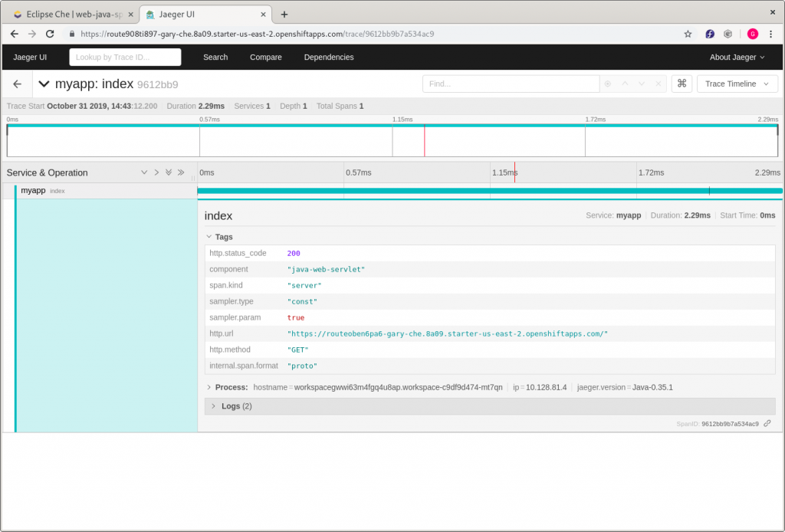The width and height of the screenshot is (785, 532).
Task: Focus the Lookup by Trace ID field
Action: (x=125, y=57)
